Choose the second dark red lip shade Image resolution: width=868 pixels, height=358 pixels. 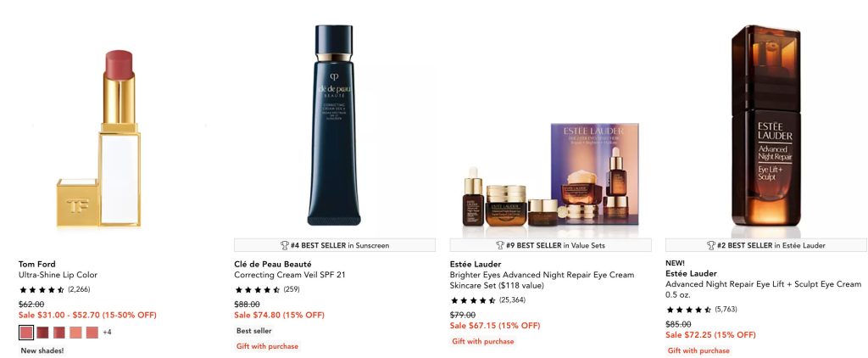click(x=42, y=333)
